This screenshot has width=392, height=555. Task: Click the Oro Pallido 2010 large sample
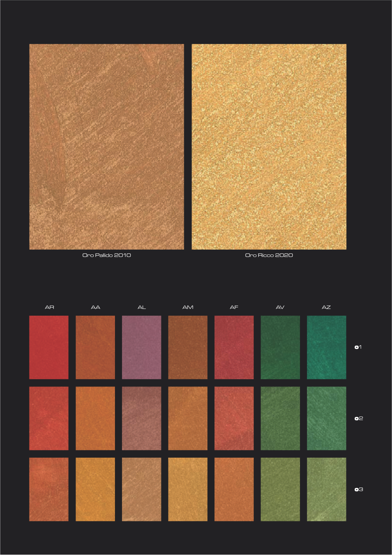106,146
